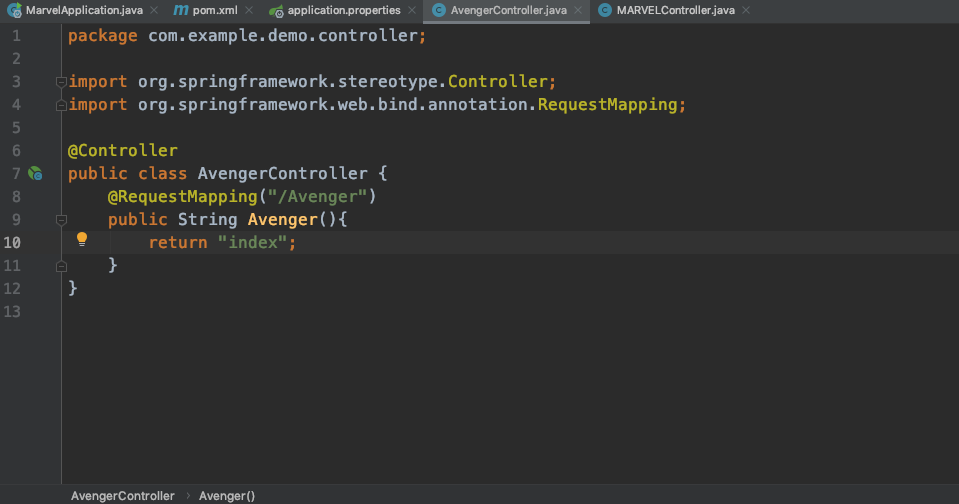Screen dimensions: 959x504
Task: Click line number 1 in the gutter
Action: pos(17,36)
